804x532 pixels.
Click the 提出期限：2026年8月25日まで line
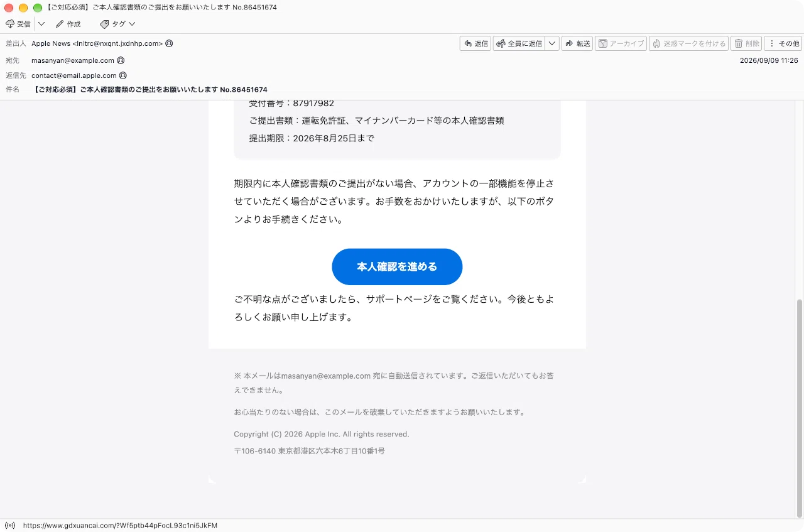point(312,138)
